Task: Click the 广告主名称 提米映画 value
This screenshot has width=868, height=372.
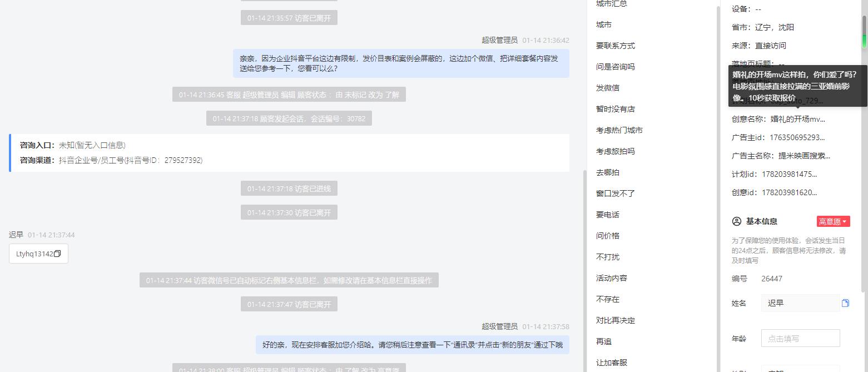Action: tap(804, 156)
